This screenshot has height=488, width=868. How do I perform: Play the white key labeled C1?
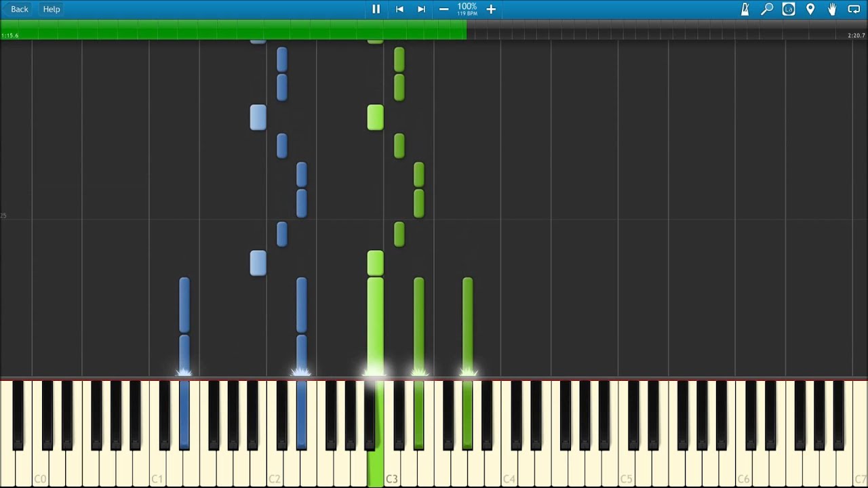(x=157, y=468)
